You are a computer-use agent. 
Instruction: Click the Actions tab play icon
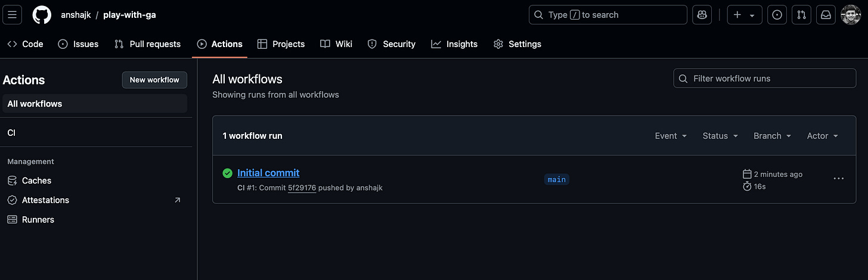(x=201, y=44)
